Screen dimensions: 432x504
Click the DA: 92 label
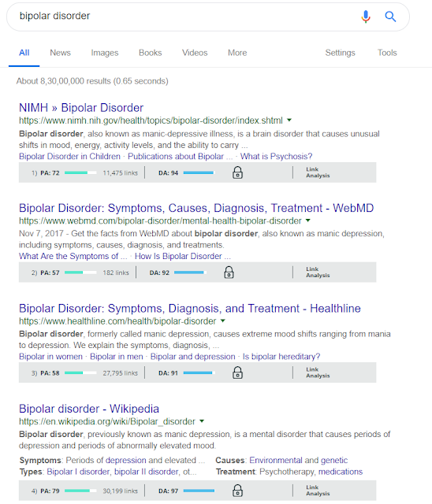tap(159, 272)
